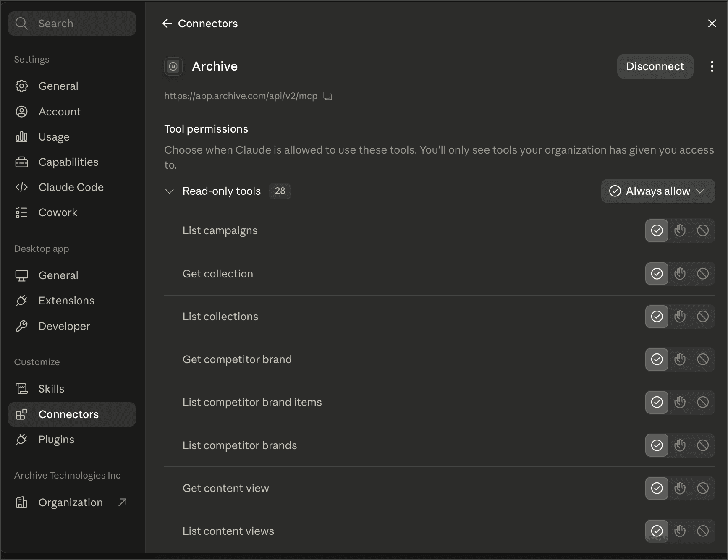Open General under Settings
This screenshot has width=728, height=560.
[72, 86]
